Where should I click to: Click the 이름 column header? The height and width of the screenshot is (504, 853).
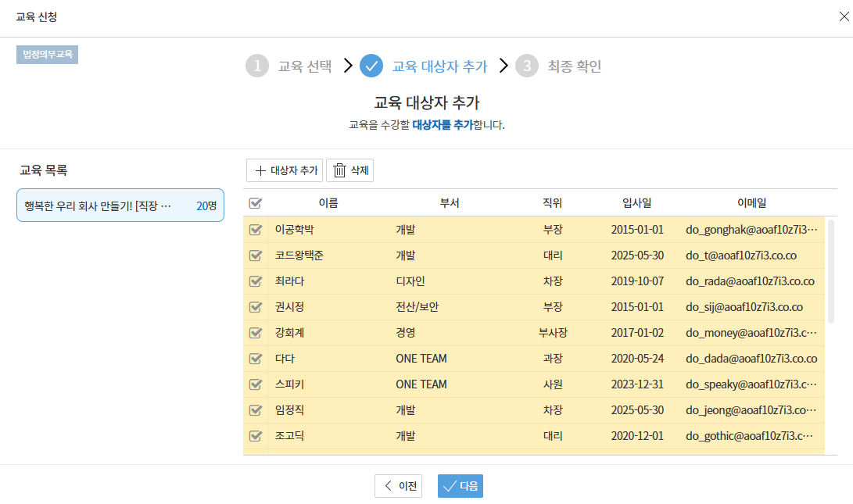point(328,203)
